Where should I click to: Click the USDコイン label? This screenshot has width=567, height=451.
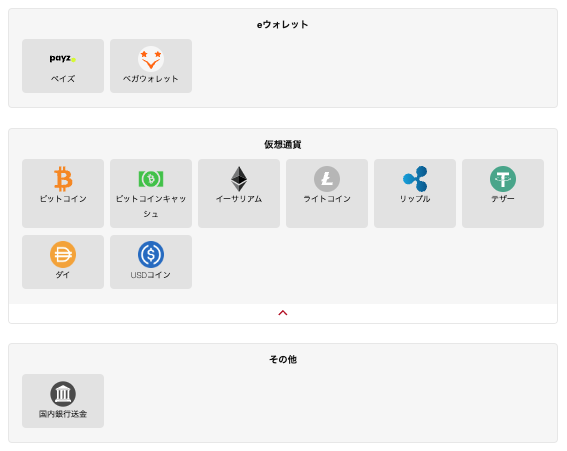pos(151,275)
